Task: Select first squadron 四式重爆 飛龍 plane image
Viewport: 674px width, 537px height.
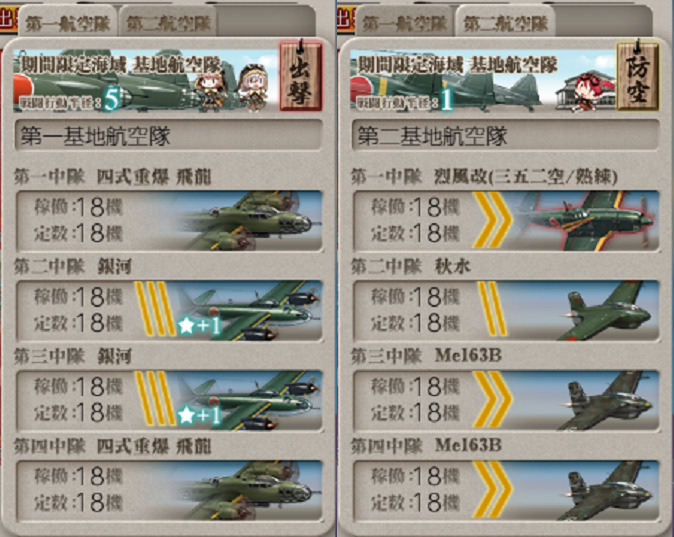Action: tap(249, 220)
